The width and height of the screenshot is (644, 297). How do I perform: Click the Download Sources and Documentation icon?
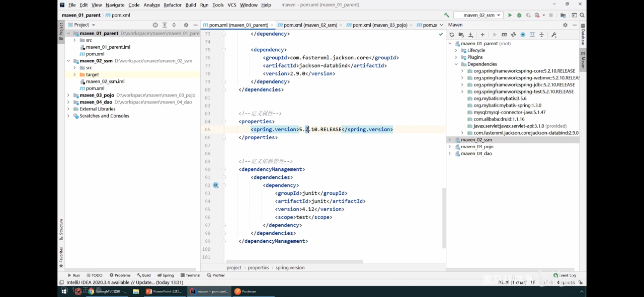(471, 35)
